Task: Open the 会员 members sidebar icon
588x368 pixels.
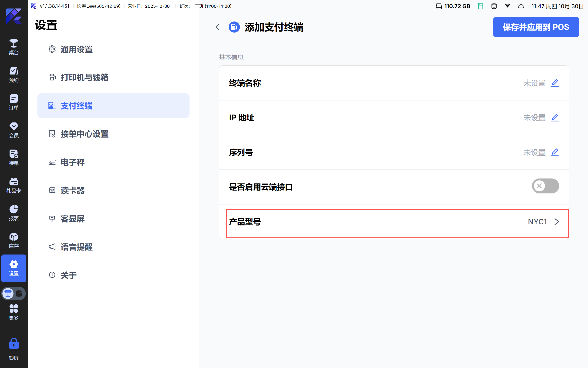Action: (x=14, y=130)
